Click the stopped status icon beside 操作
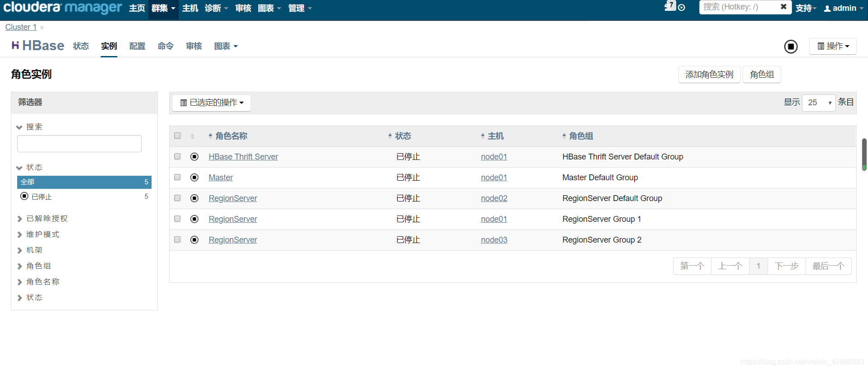The image size is (868, 370). click(x=791, y=47)
